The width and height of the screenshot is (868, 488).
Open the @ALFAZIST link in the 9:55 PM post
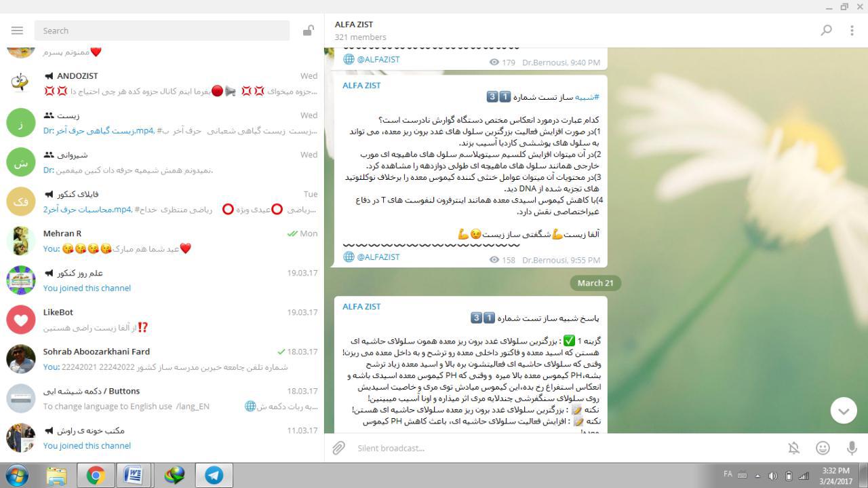coord(378,257)
